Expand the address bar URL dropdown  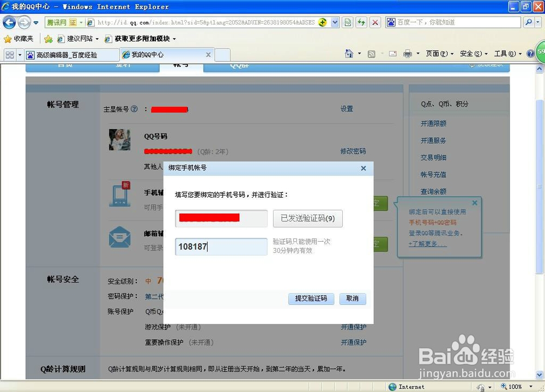335,22
